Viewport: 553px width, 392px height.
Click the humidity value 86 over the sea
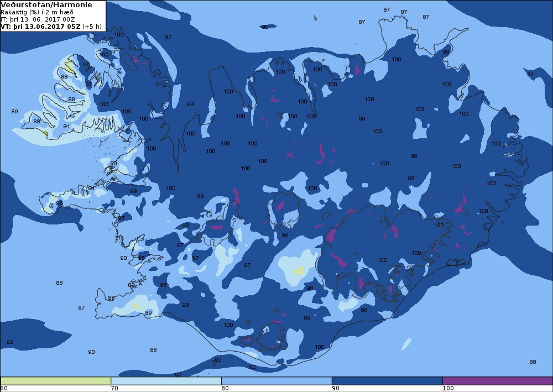click(x=59, y=283)
